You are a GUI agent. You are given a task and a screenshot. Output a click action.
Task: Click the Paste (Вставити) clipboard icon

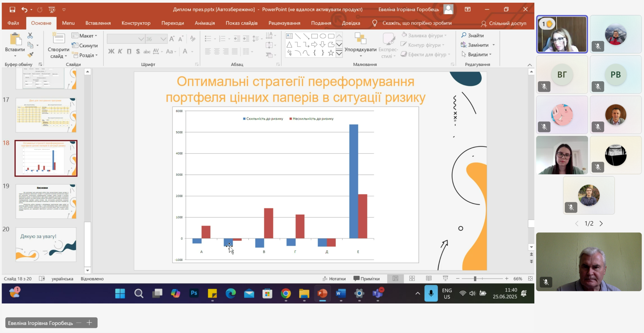click(15, 39)
